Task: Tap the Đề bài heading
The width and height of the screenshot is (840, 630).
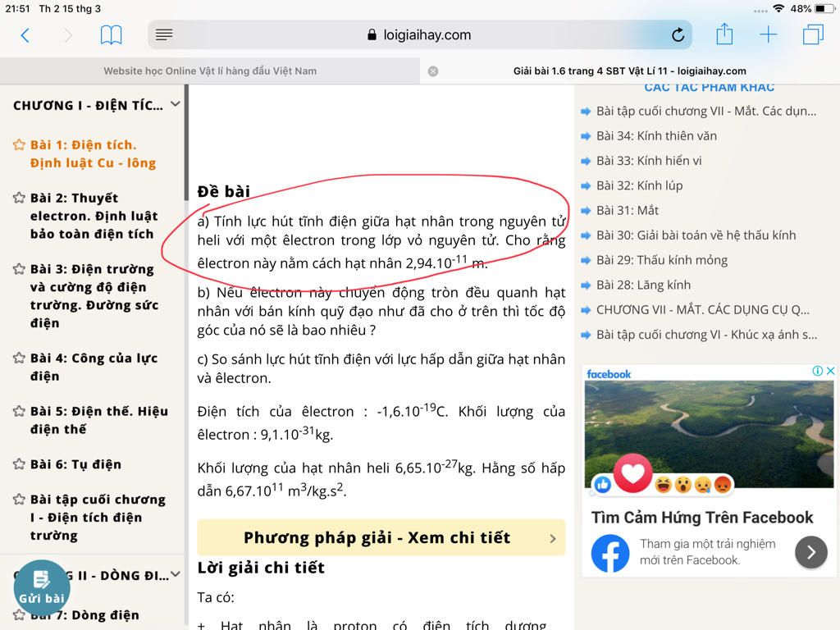Action: pyautogui.click(x=223, y=191)
